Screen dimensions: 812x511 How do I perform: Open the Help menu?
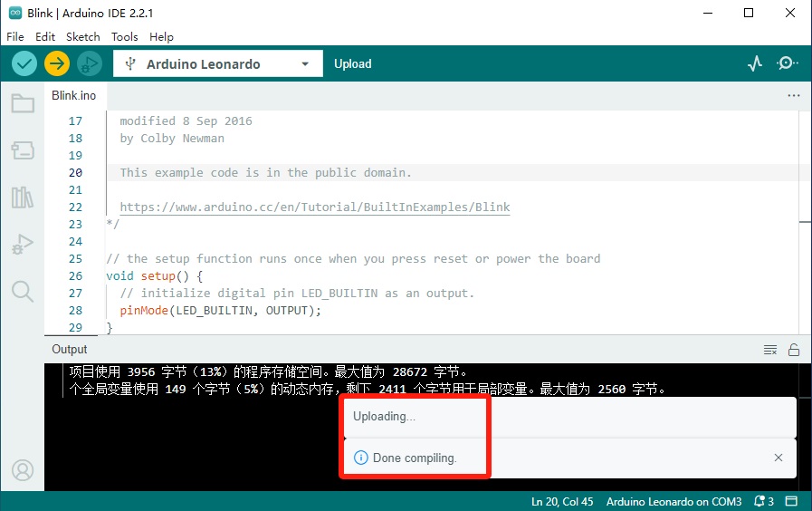[161, 37]
